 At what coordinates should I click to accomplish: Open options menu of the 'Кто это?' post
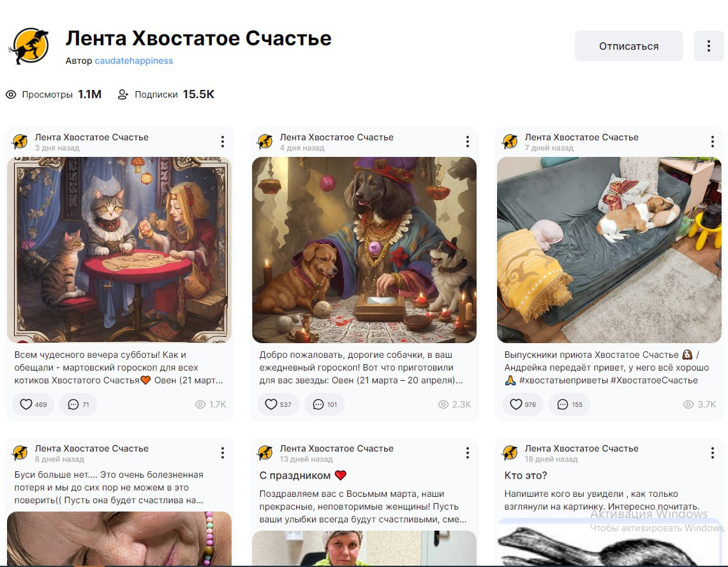point(712,453)
